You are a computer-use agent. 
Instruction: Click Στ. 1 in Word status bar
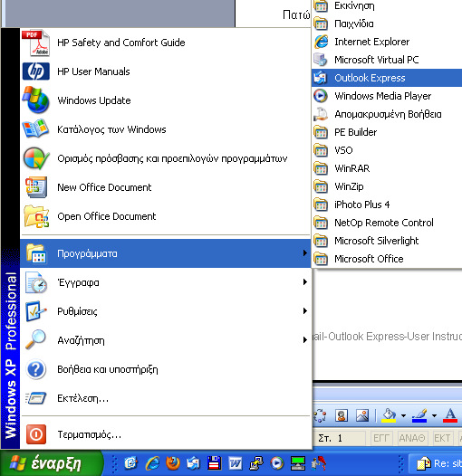(x=330, y=438)
